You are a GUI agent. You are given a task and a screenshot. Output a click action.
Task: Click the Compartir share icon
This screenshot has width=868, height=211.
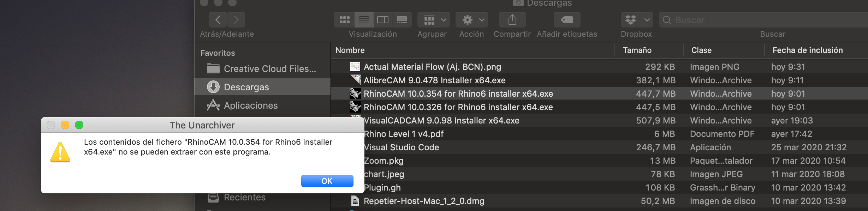point(512,20)
